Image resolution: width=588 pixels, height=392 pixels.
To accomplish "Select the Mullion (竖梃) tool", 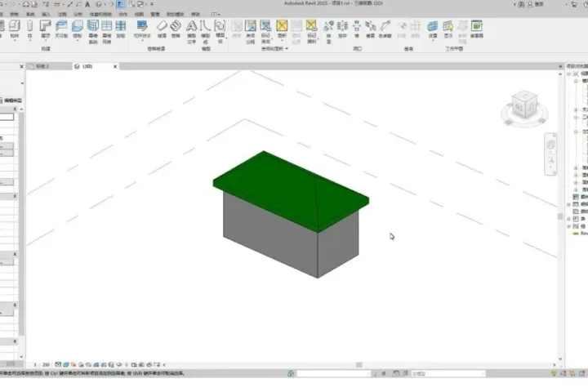I will pyautogui.click(x=121, y=29).
